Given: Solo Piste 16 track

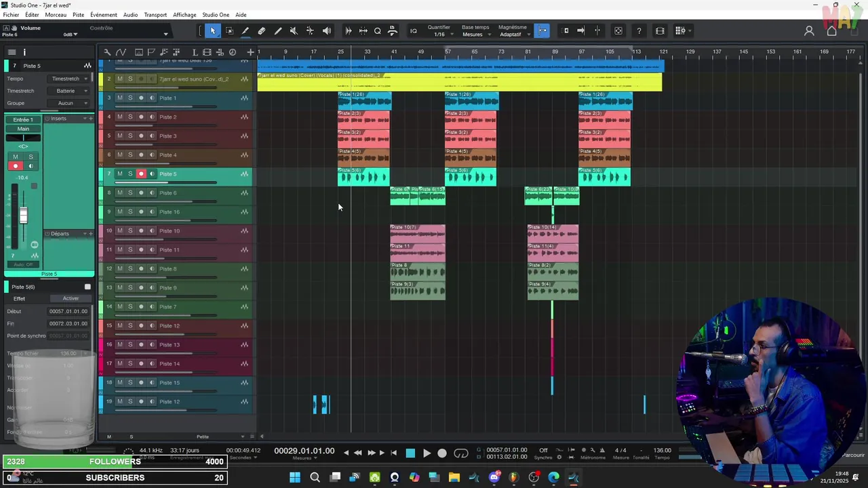Looking at the screenshot, I should tap(130, 211).
